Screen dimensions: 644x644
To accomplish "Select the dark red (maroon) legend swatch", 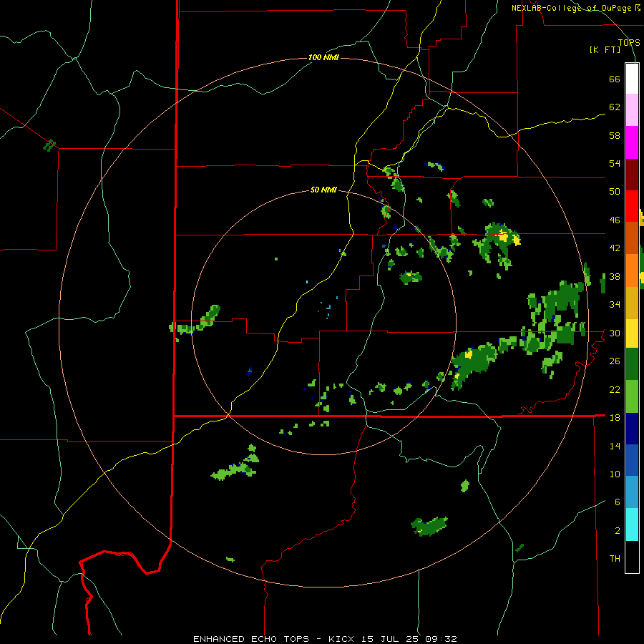I will 632,175.
